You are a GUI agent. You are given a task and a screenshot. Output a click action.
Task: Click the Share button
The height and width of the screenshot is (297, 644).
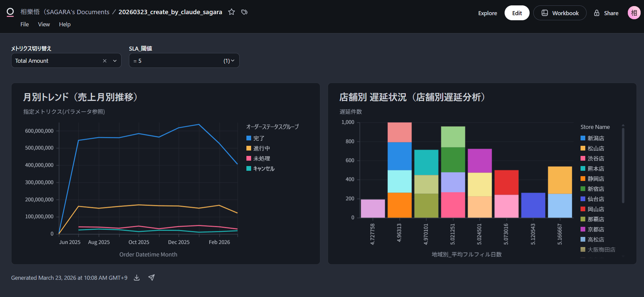point(606,13)
